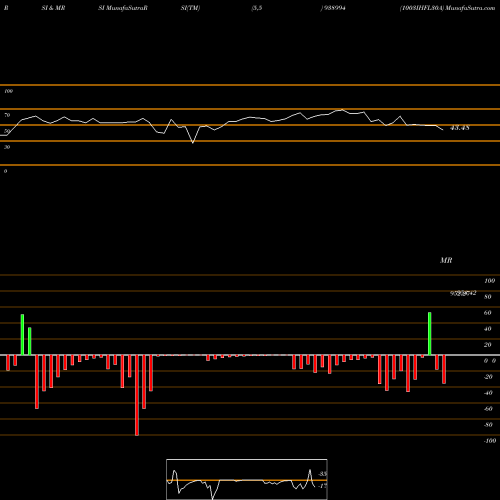The width and height of the screenshot is (500, 500).
Task: Click the '938994' text in header
Action: click(x=334, y=8)
